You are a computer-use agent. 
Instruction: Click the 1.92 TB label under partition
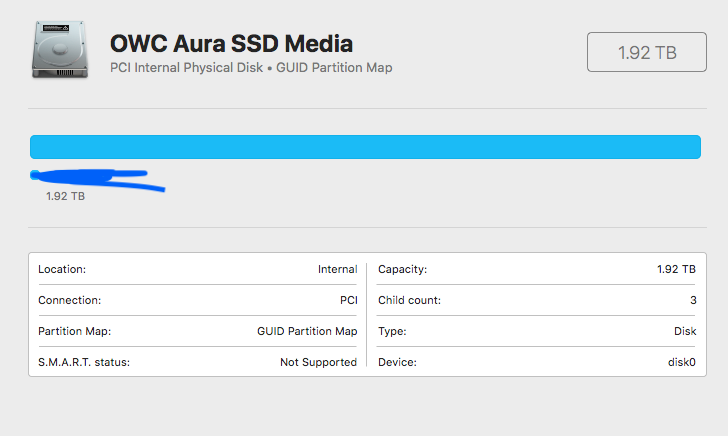coord(65,197)
